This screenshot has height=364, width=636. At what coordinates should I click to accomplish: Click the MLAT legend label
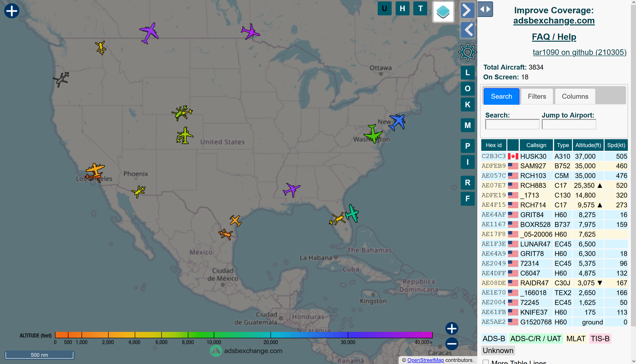tap(575, 338)
